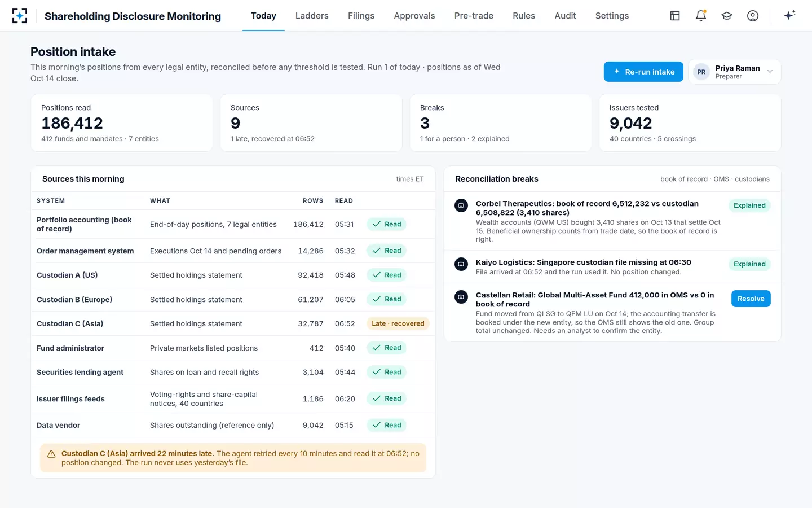Go to the Approvals tab
The height and width of the screenshot is (508, 812).
point(414,16)
